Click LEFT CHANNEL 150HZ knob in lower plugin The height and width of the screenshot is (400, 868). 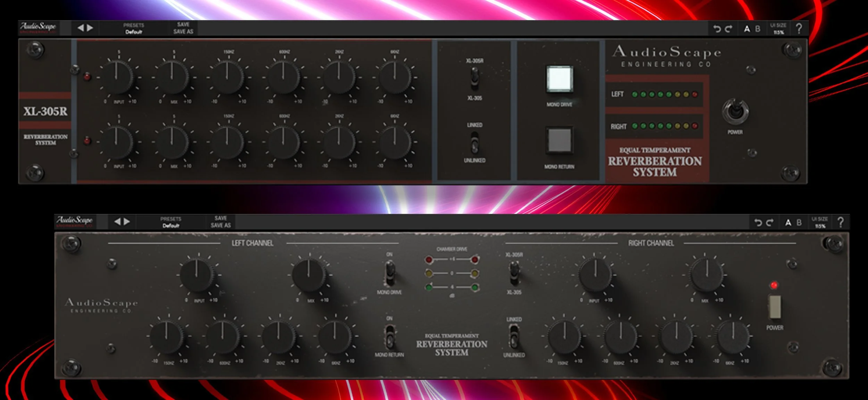[167, 336]
